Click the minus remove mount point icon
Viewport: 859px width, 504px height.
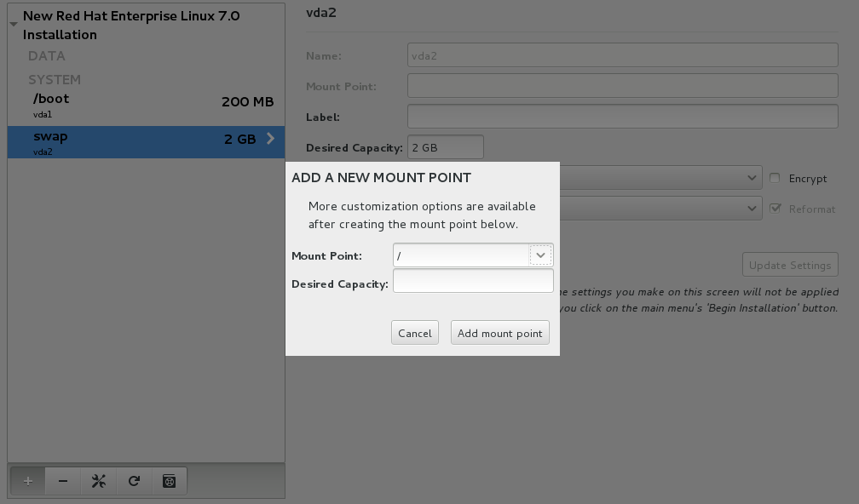63,481
